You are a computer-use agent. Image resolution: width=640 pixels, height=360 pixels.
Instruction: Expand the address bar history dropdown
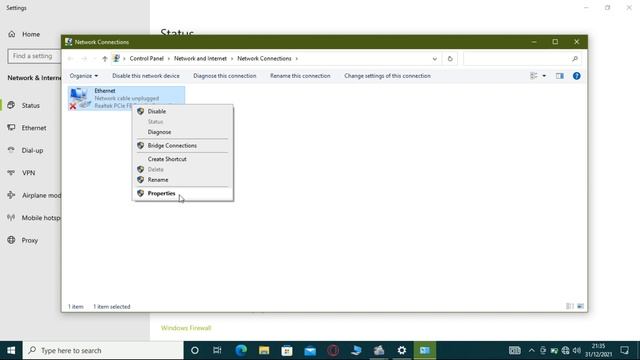point(435,59)
